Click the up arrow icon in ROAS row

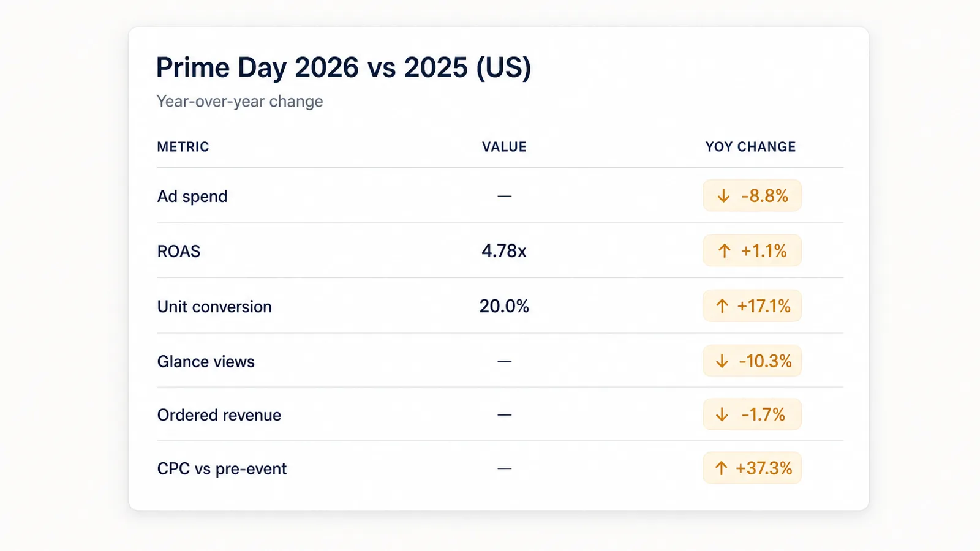pyautogui.click(x=724, y=251)
